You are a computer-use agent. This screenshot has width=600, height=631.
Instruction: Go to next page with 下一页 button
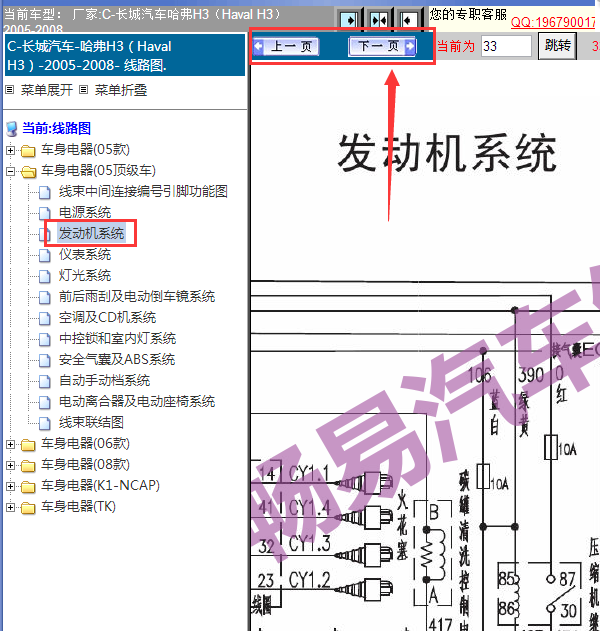(x=382, y=46)
